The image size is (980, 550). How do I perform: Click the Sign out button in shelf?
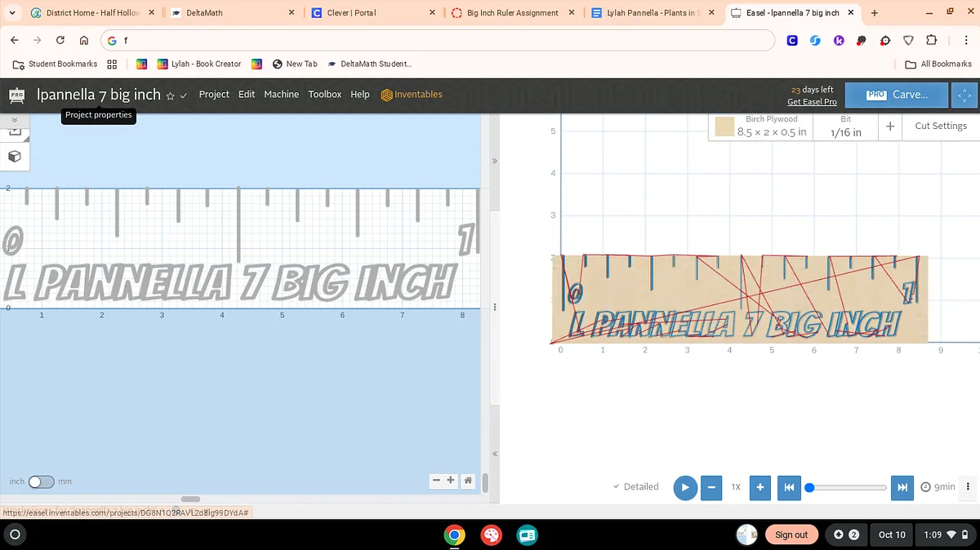point(791,534)
